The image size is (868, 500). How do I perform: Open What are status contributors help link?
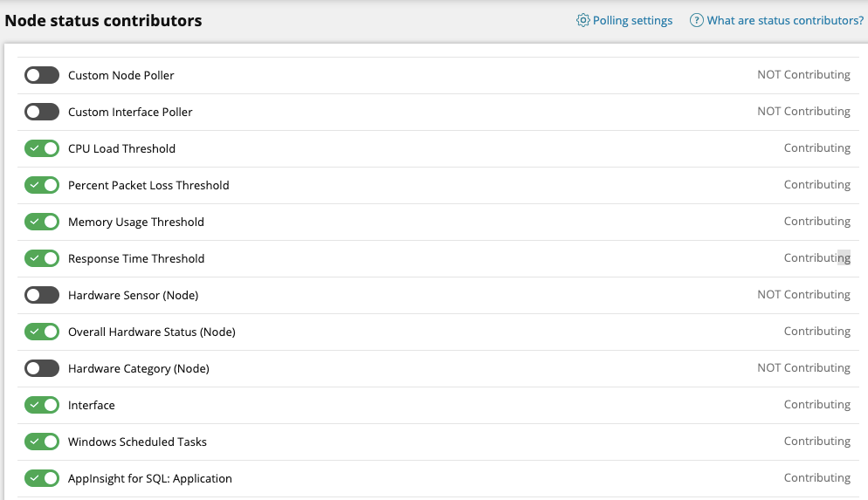point(785,20)
